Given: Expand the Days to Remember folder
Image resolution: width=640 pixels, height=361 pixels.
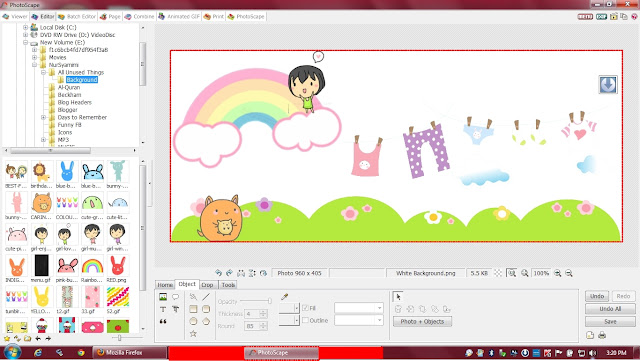Looking at the screenshot, I should point(43,118).
